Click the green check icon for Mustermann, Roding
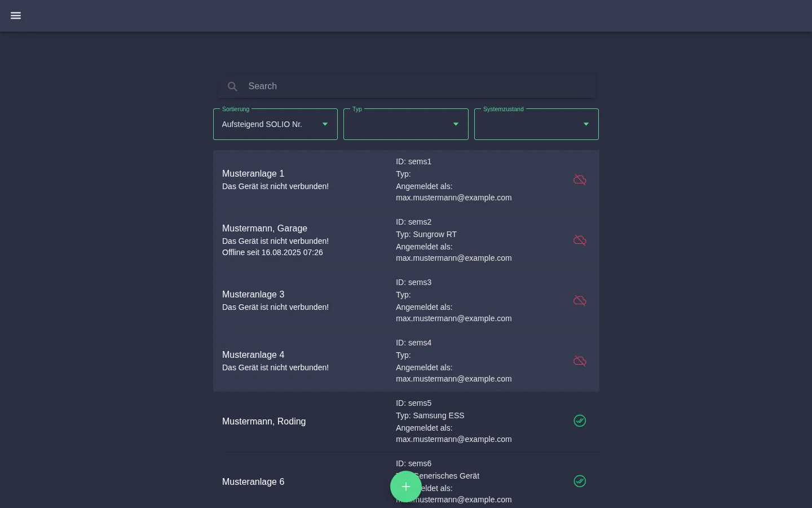Image resolution: width=812 pixels, height=508 pixels. click(580, 421)
